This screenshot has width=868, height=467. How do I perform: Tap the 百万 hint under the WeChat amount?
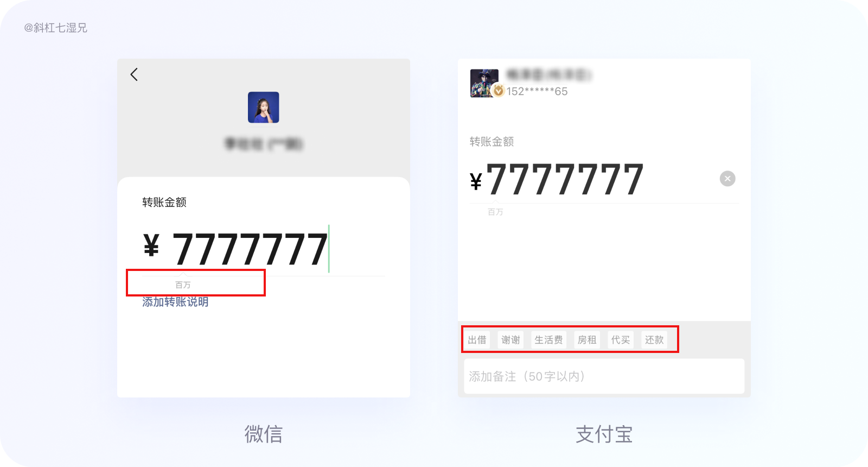(x=183, y=285)
